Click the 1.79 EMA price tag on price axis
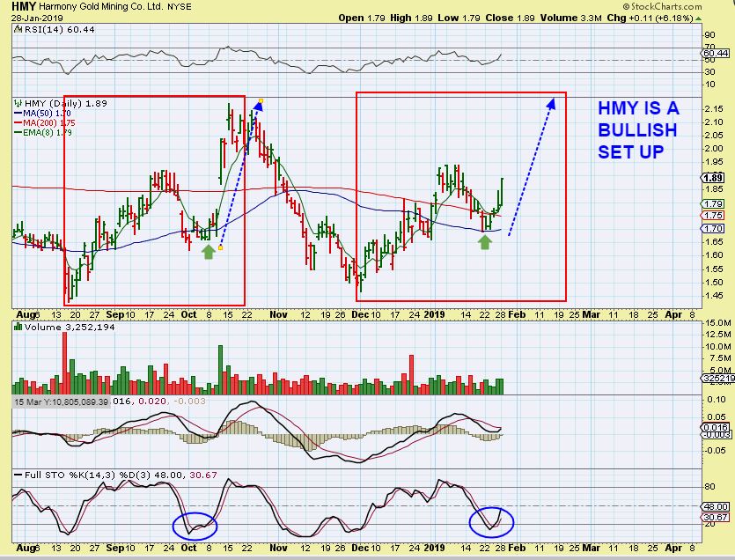The width and height of the screenshot is (735, 560). [x=713, y=203]
